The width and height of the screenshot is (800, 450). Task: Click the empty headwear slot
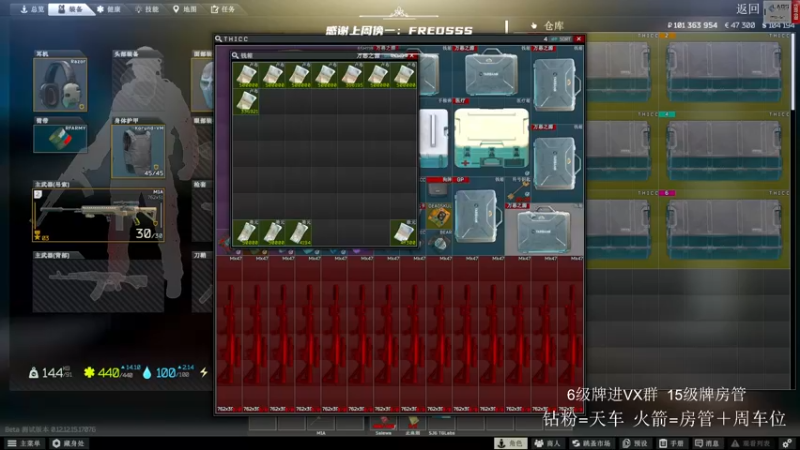tap(138, 84)
